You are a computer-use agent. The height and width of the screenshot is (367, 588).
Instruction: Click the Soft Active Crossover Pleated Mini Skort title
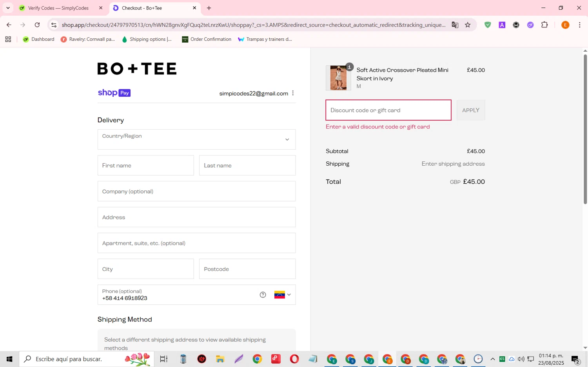click(x=402, y=74)
